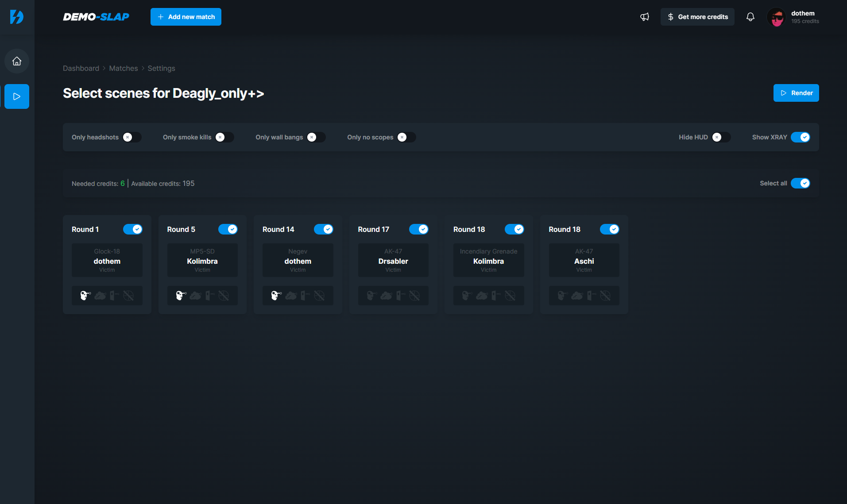Viewport: 847px width, 504px height.
Task: Turn off the Select all toggle
Action: point(801,183)
